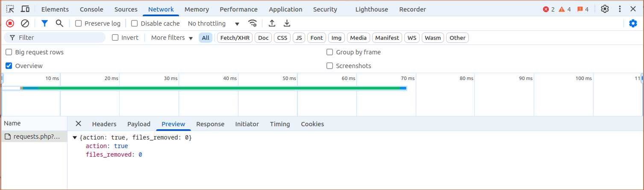Click the inspect element selector icon
Screen dimensions: 644x190
click(10, 9)
